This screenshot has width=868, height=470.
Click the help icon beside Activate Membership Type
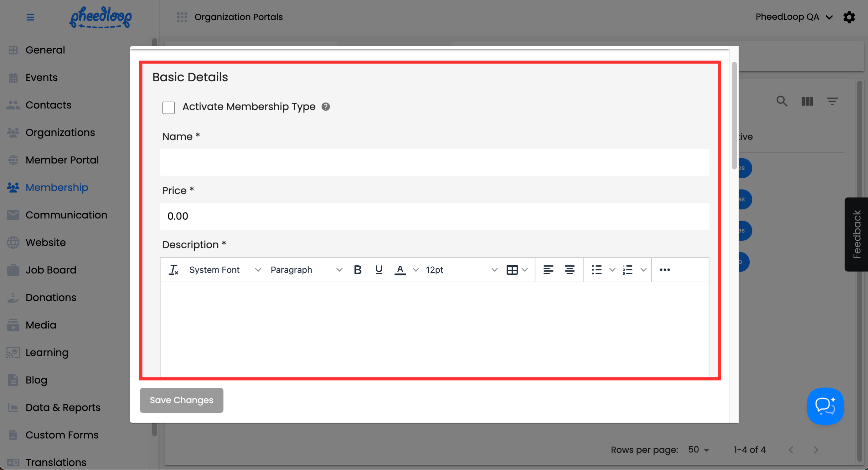pos(326,107)
